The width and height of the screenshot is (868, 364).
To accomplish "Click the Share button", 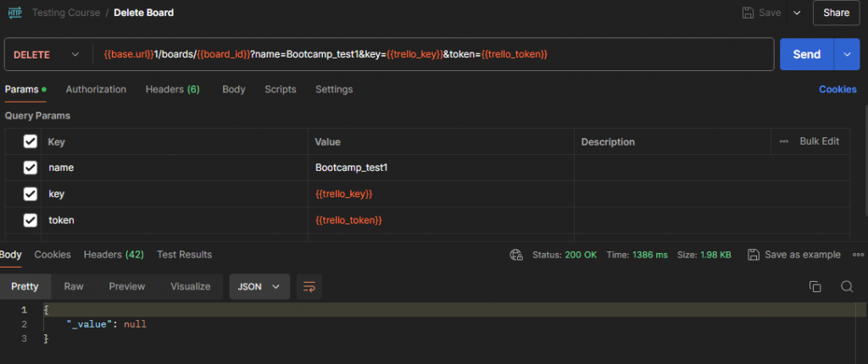I will [x=836, y=13].
